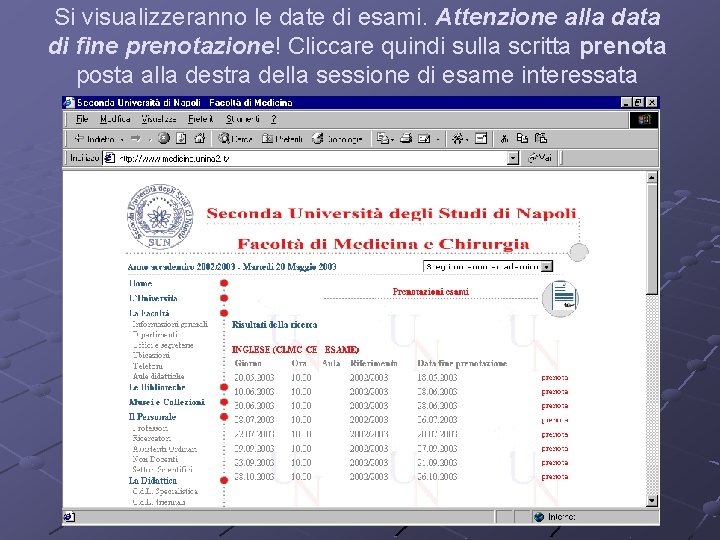
Task: Click the Print toolbar icon
Action: pyautogui.click(x=406, y=138)
